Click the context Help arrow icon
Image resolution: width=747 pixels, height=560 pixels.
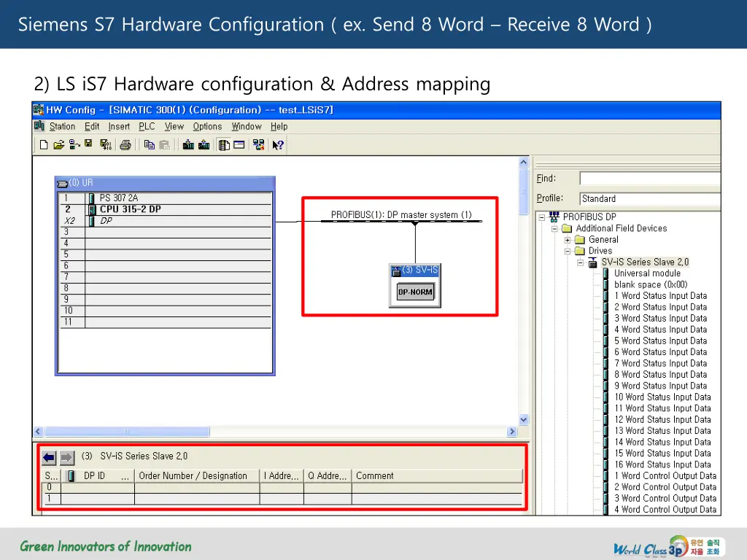pyautogui.click(x=278, y=145)
